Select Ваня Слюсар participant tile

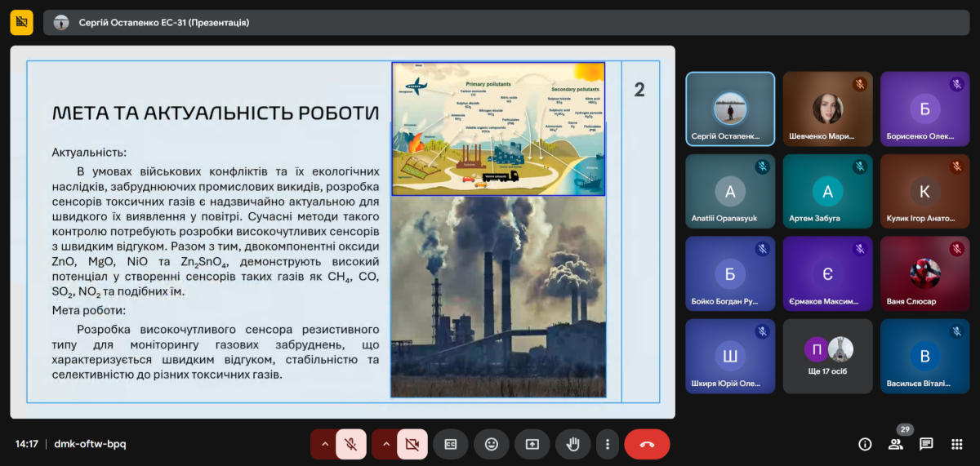click(x=925, y=273)
